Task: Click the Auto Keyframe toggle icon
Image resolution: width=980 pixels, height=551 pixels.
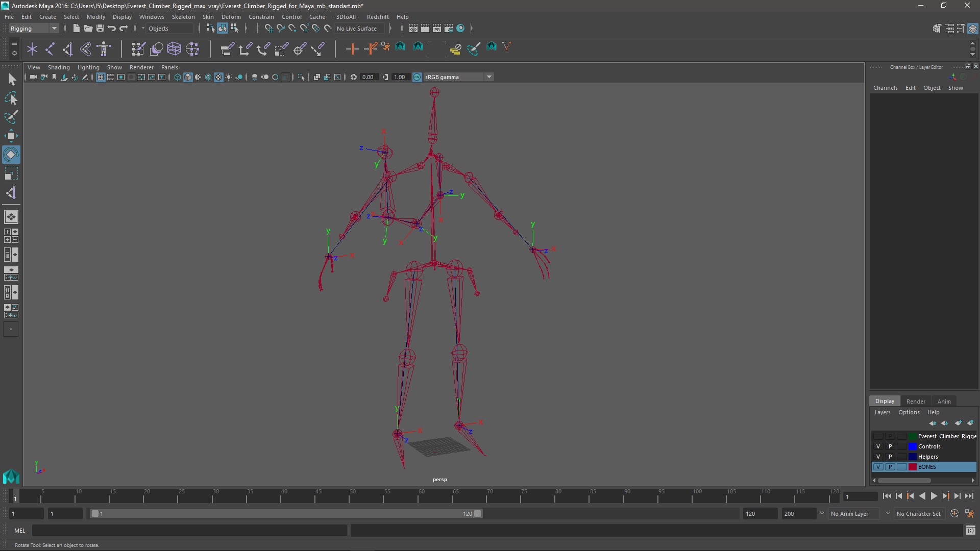Action: [x=954, y=514]
